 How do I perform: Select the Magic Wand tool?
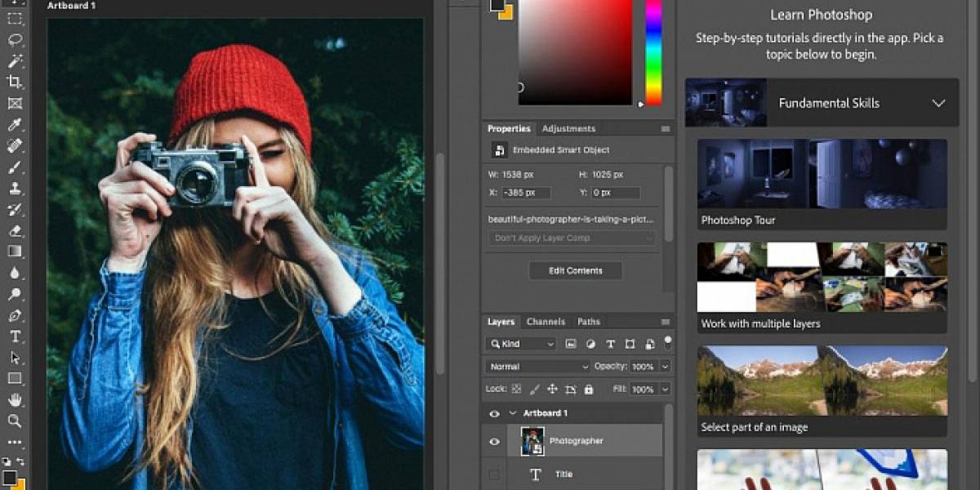coord(15,60)
